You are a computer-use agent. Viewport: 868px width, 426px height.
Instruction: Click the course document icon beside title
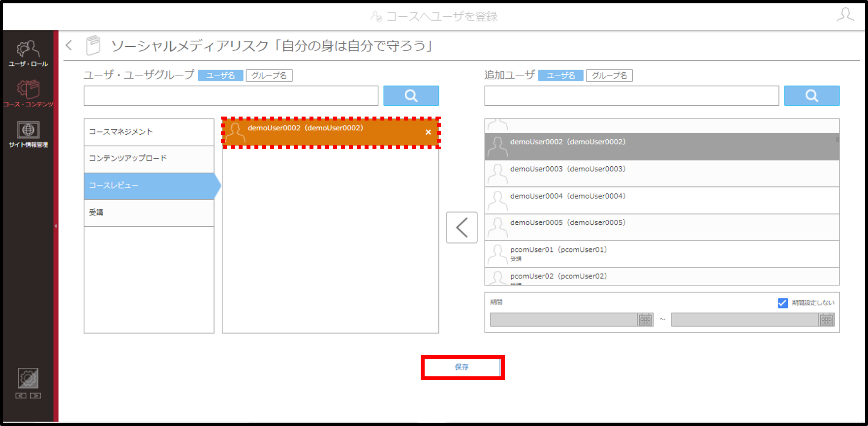93,45
